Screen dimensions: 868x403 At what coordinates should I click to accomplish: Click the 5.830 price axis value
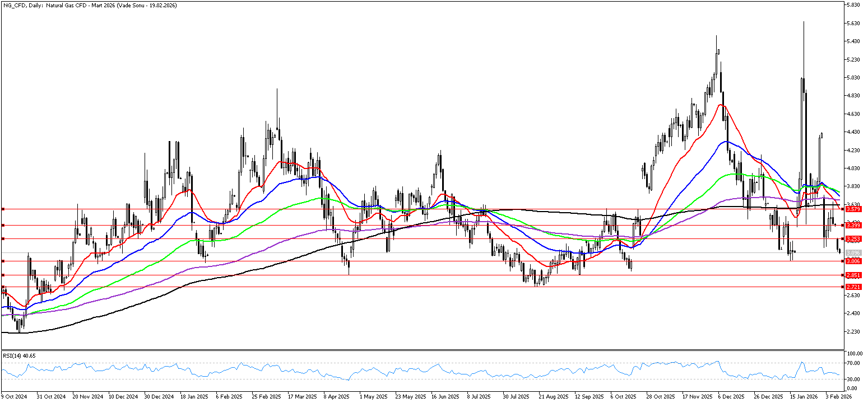pyautogui.click(x=855, y=5)
